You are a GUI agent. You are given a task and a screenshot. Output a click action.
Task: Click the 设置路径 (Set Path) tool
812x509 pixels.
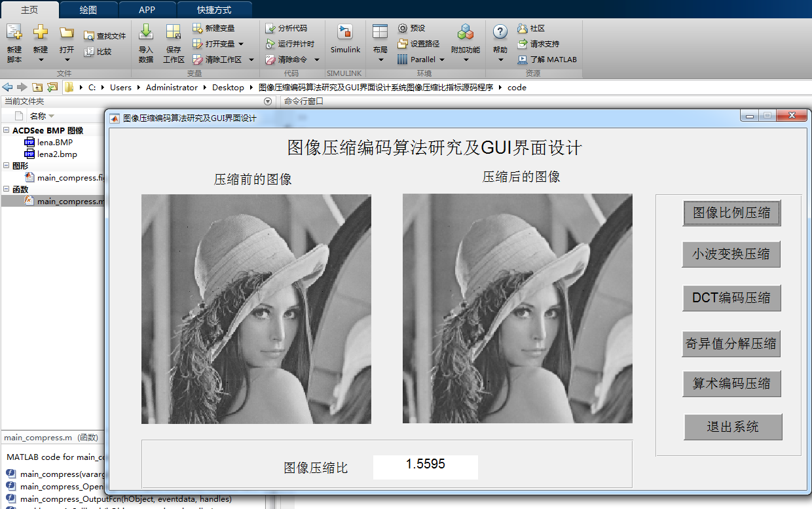[418, 44]
